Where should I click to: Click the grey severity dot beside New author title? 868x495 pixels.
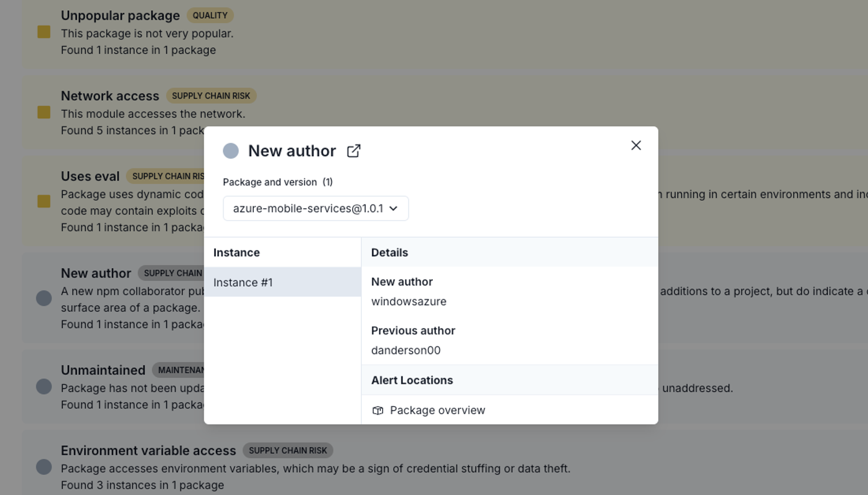coord(231,151)
